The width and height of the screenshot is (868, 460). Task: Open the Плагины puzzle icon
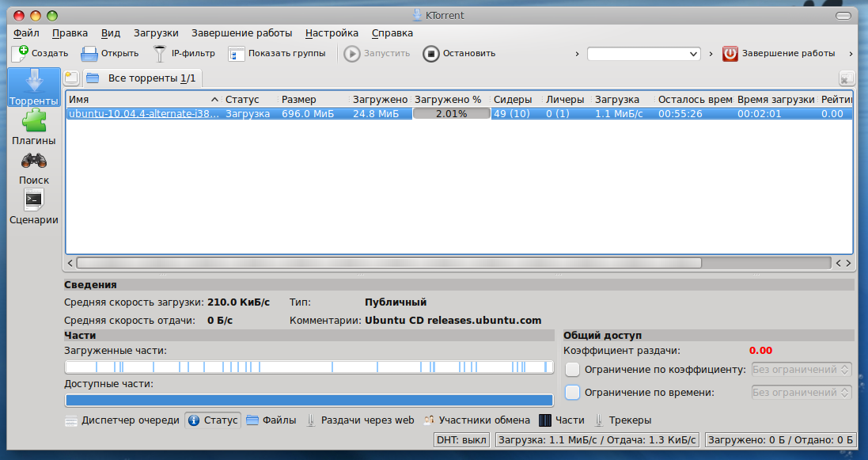34,120
